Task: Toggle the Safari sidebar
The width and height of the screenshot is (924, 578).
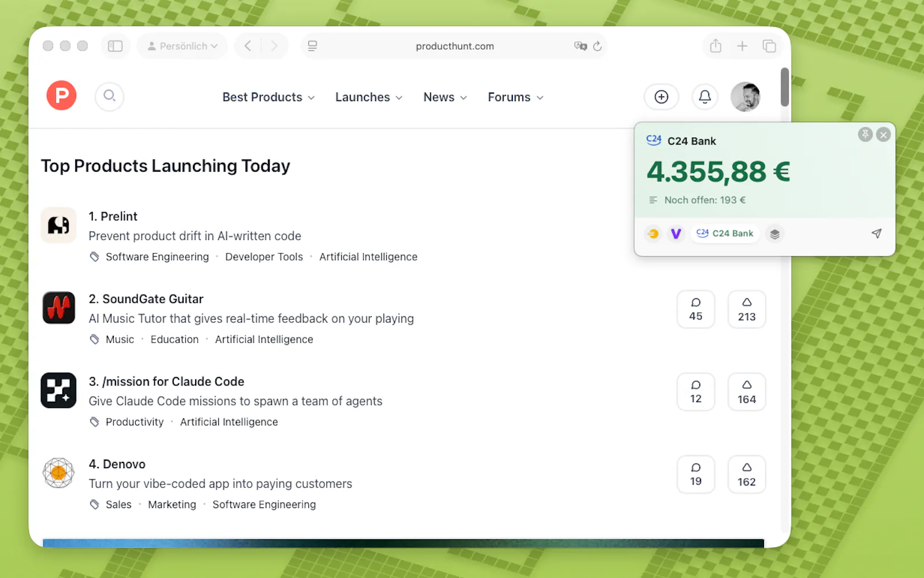Action: (115, 46)
